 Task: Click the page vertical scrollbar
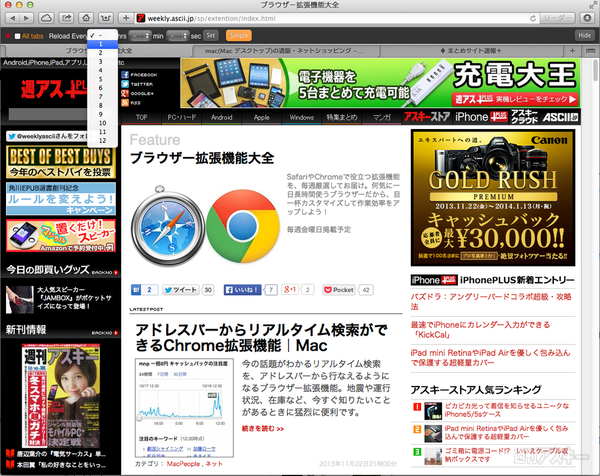point(596,69)
